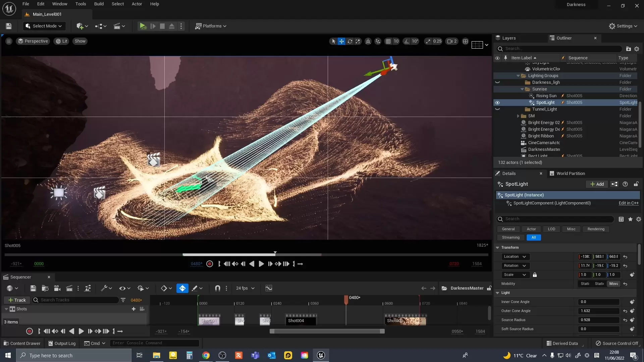644x362 pixels.
Task: Activate the scale transform gizmo tool
Action: [x=358, y=41]
